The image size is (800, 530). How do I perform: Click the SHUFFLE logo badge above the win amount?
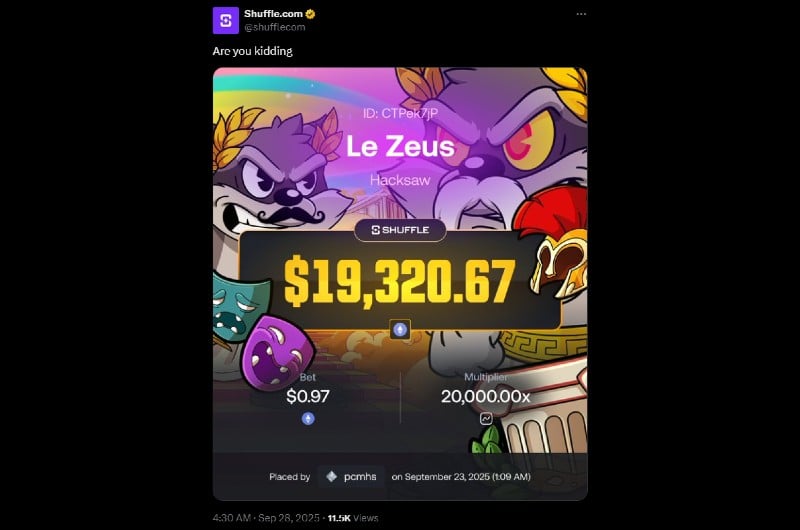(400, 230)
